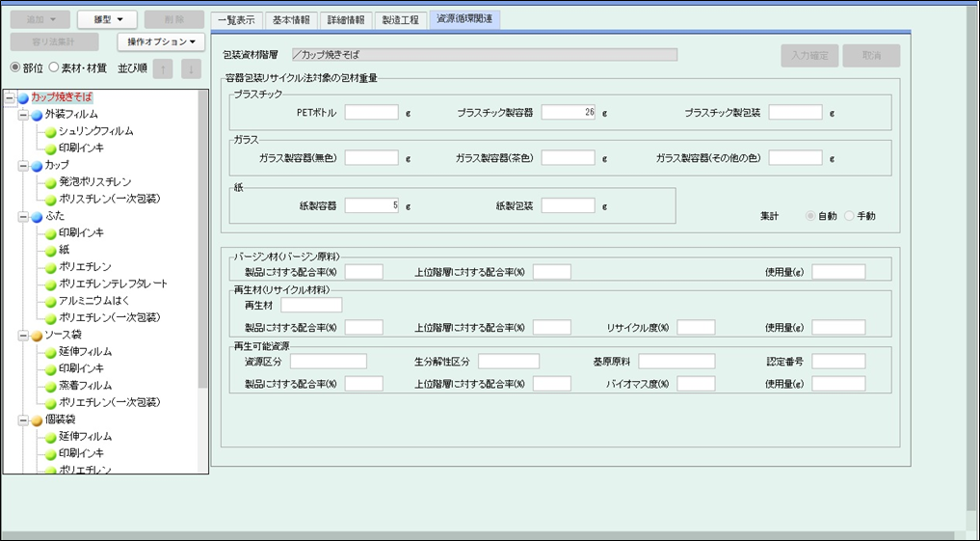This screenshot has height=541, width=980.
Task: Click the blue icon beside ふた
Action: pos(37,217)
